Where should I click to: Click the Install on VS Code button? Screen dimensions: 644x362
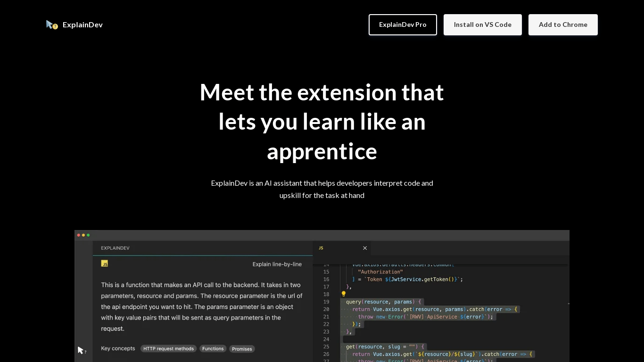click(x=482, y=25)
